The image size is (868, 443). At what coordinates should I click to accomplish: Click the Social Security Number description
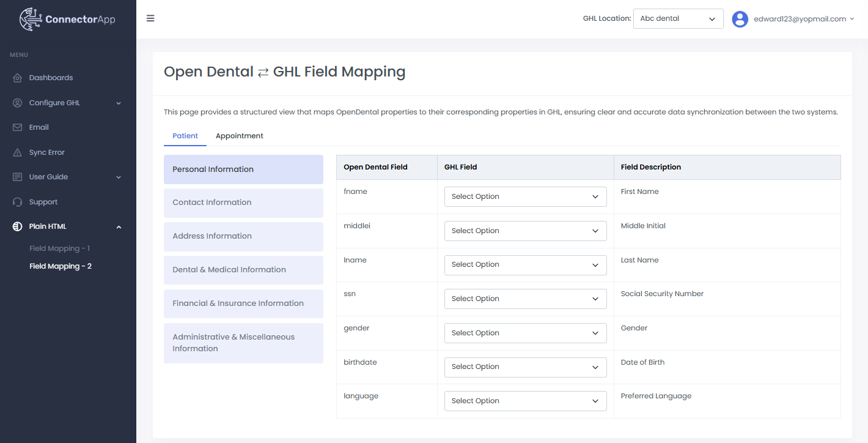662,294
